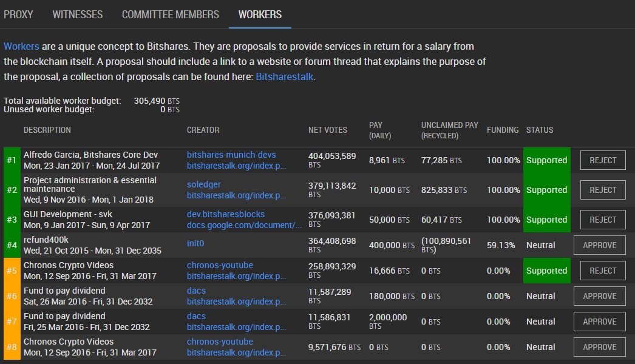Click the 825,833 BTS unclaimed pay value
Image resolution: width=635 pixels, height=364 pixels.
click(444, 190)
